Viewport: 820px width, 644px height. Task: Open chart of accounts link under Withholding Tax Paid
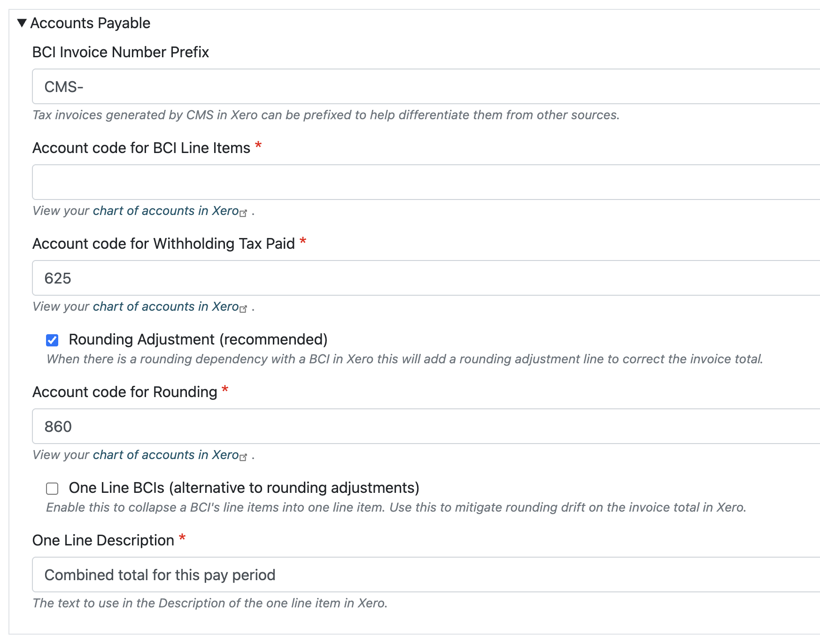(x=165, y=307)
